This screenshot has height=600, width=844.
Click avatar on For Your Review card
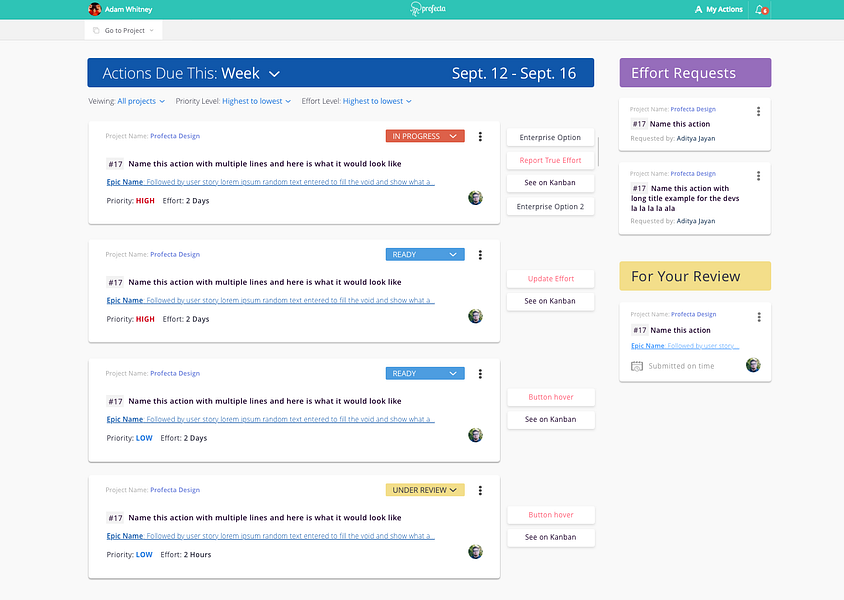point(753,365)
